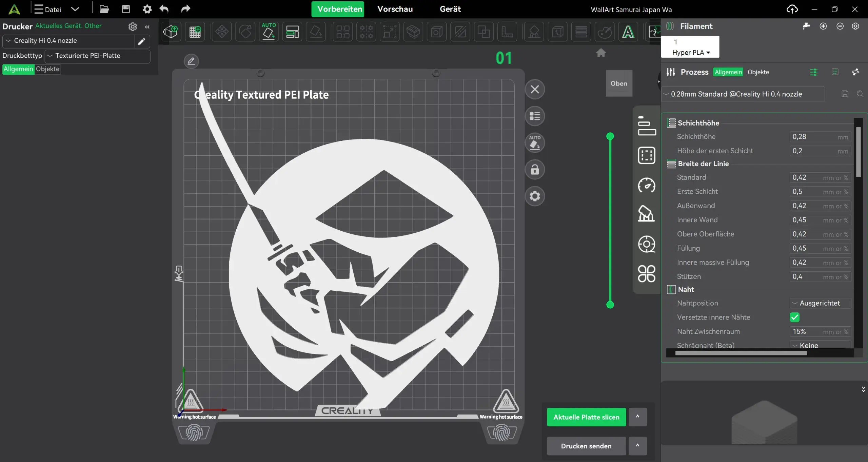Click the bottom handle of green layer slider

610,305
